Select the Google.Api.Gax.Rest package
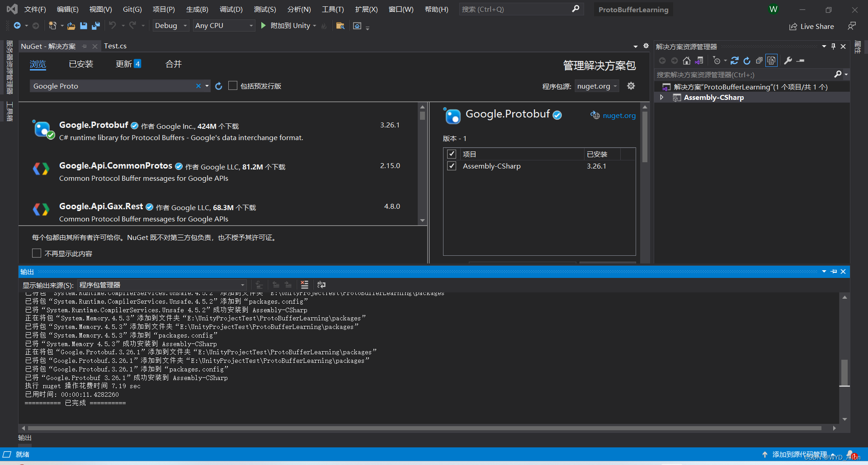This screenshot has width=868, height=465. [218, 212]
